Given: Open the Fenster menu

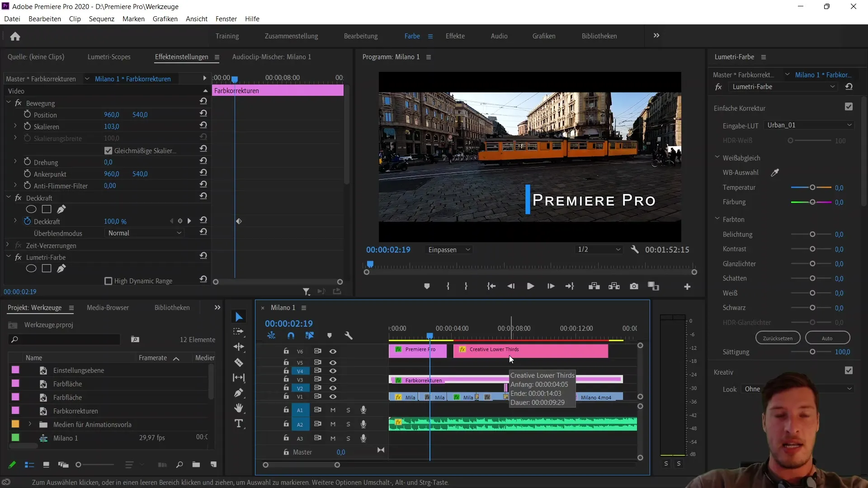Looking at the screenshot, I should 226,19.
